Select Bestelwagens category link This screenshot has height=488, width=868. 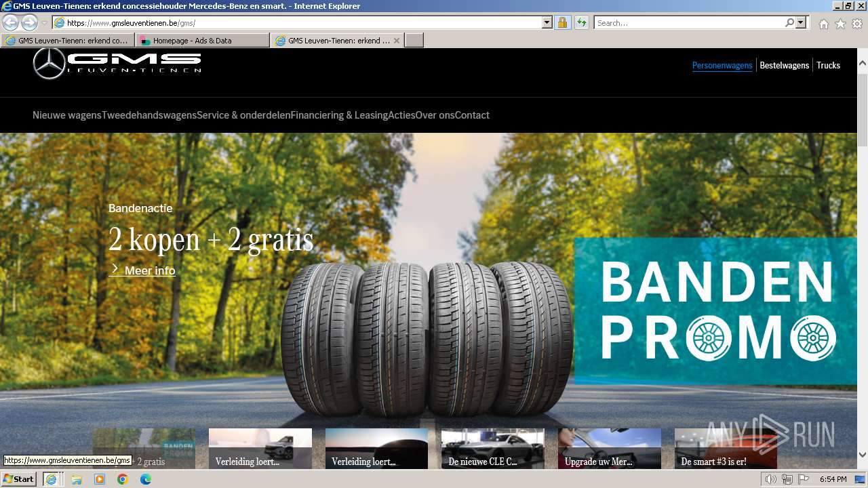[x=784, y=65]
